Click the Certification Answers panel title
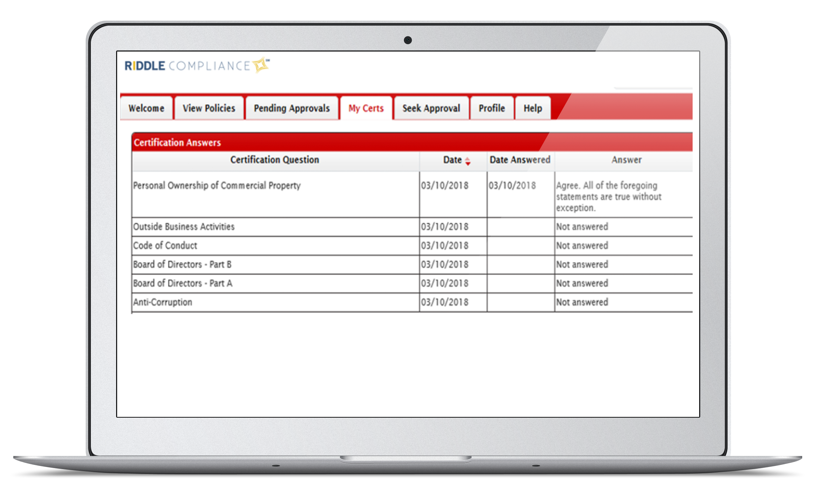 click(x=177, y=143)
